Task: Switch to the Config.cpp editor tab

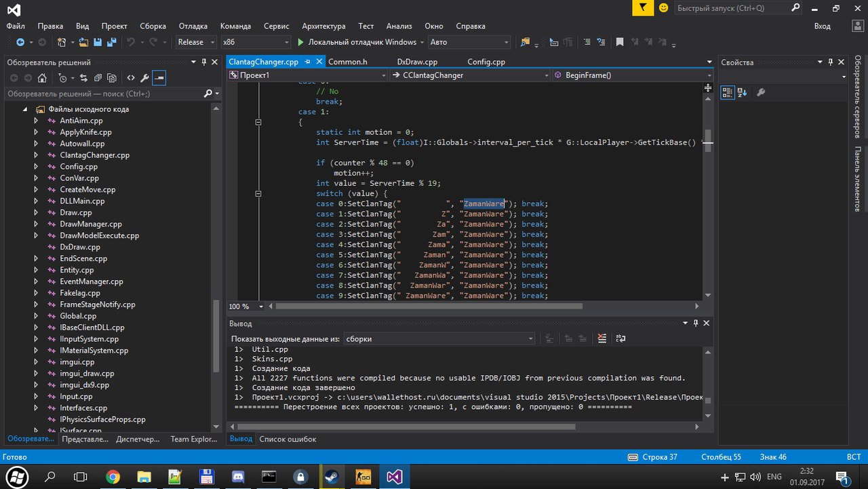Action: [x=486, y=62]
